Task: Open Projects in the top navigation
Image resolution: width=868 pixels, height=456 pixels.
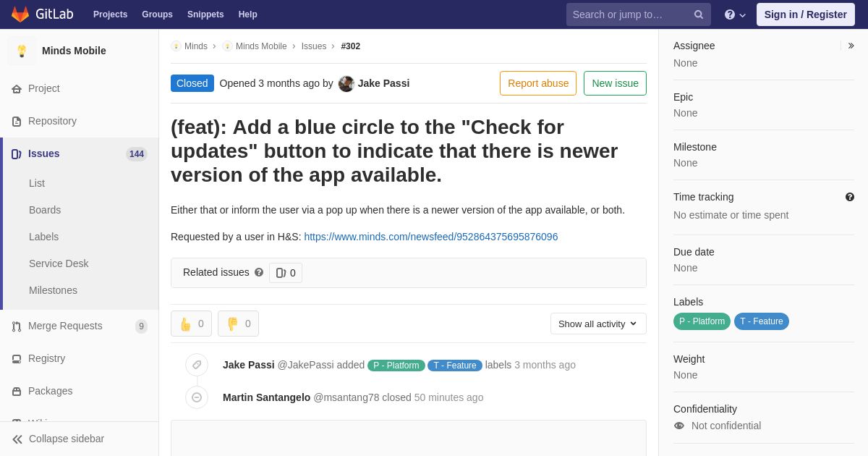Action: (x=110, y=14)
